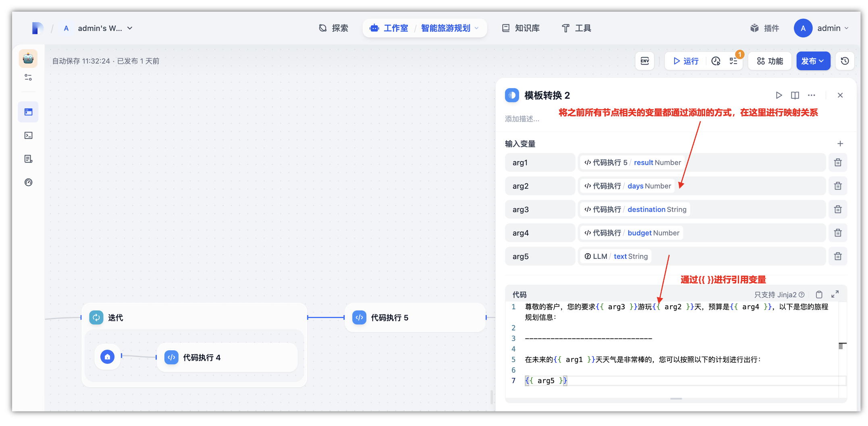Edit the arg2 variable name field
This screenshot has height=426, width=868.
point(540,186)
